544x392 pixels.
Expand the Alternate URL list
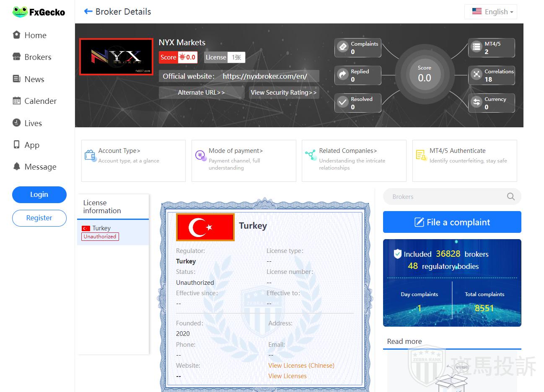click(201, 93)
